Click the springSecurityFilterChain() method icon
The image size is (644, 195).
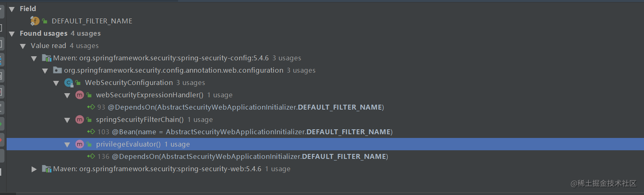pos(80,119)
